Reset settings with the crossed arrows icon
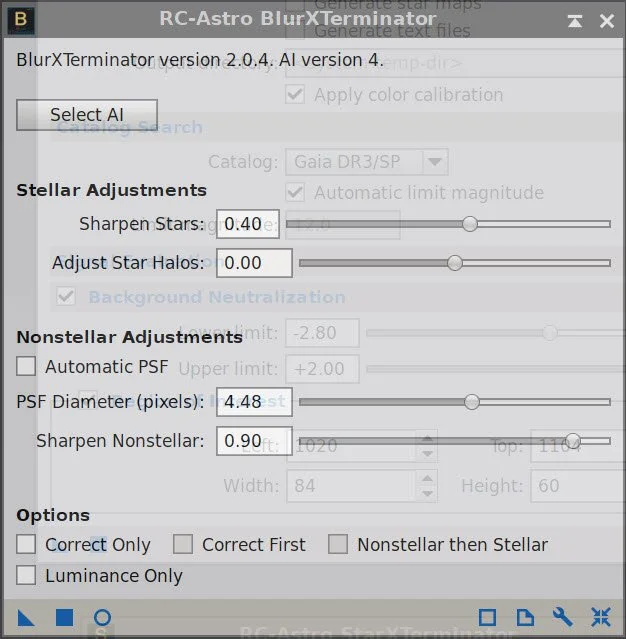The width and height of the screenshot is (626, 639). tap(601, 617)
